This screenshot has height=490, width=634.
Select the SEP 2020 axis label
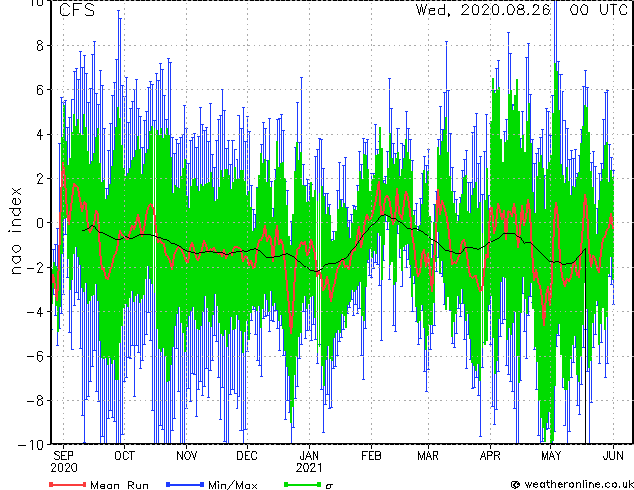[x=64, y=462]
